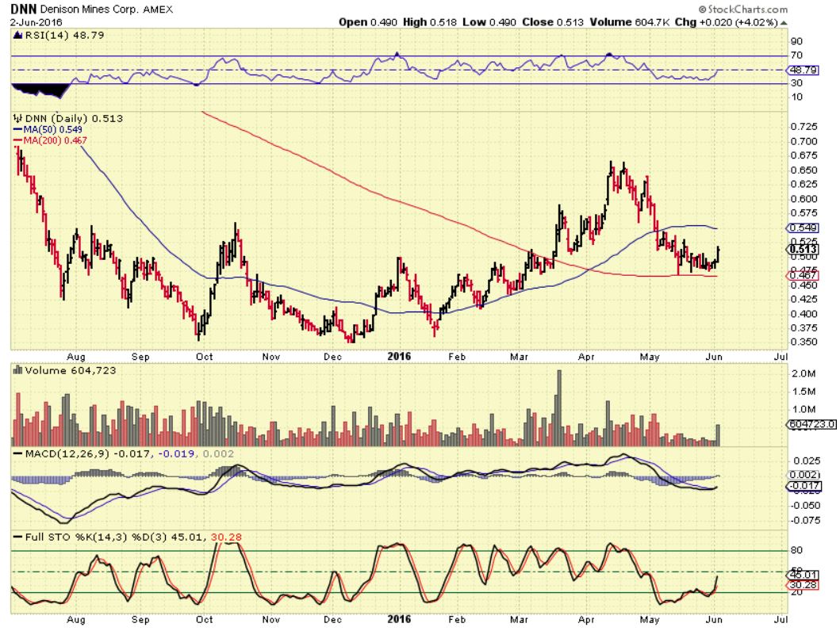Click the 'Close 0.513' value
Image resolution: width=840 pixels, height=631 pixels.
point(552,22)
